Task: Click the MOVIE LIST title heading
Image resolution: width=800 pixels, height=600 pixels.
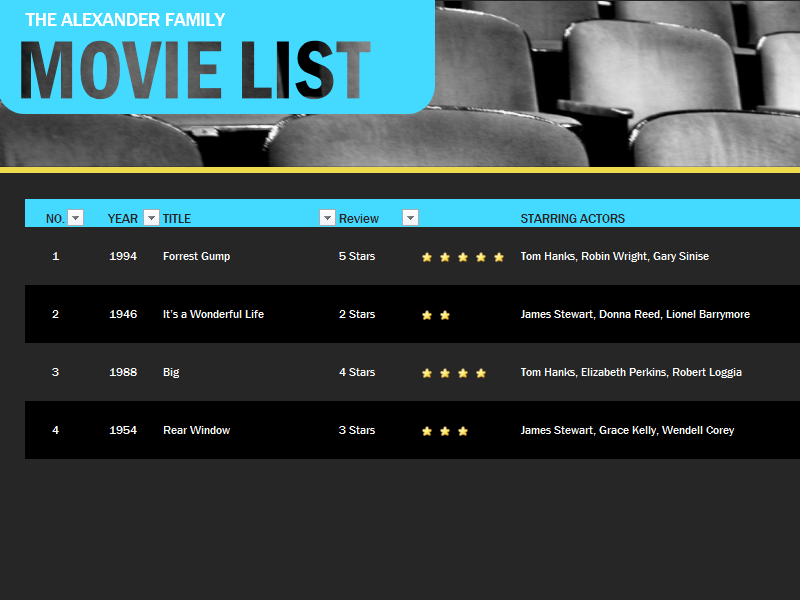Action: click(195, 70)
